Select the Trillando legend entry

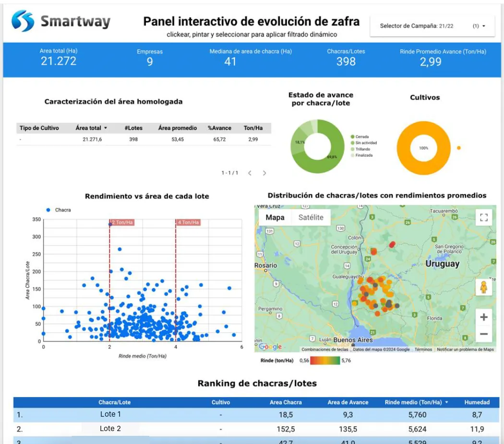point(360,149)
